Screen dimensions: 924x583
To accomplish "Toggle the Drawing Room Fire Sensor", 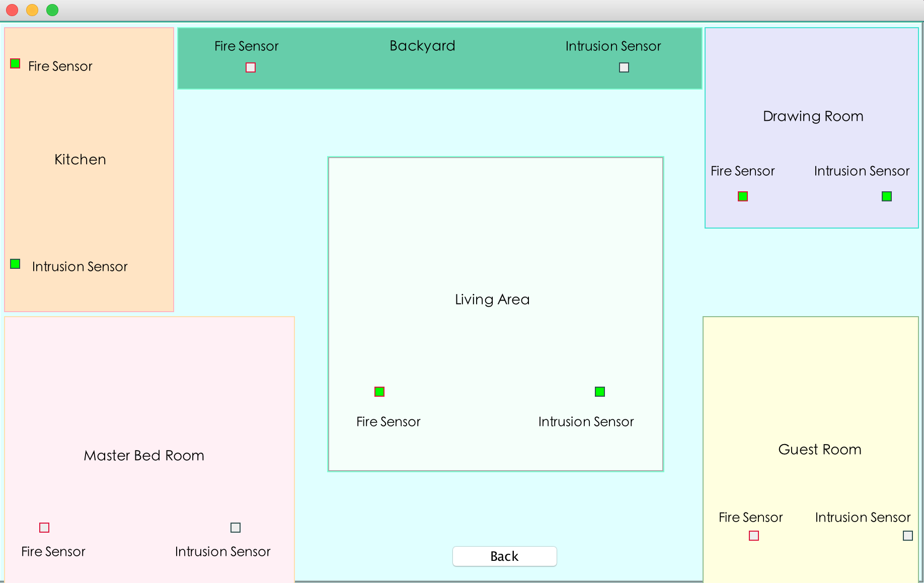I will pos(743,196).
